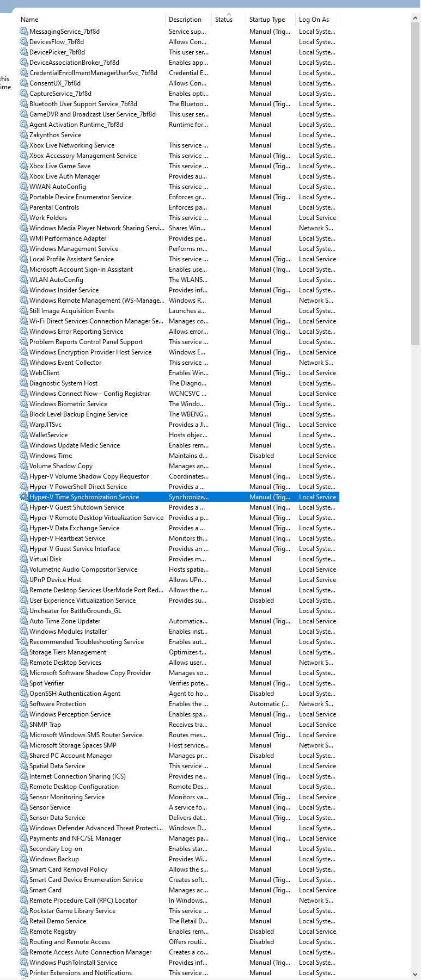
Task: Click Network S... logon of Windows Event Collector
Action: tap(316, 363)
